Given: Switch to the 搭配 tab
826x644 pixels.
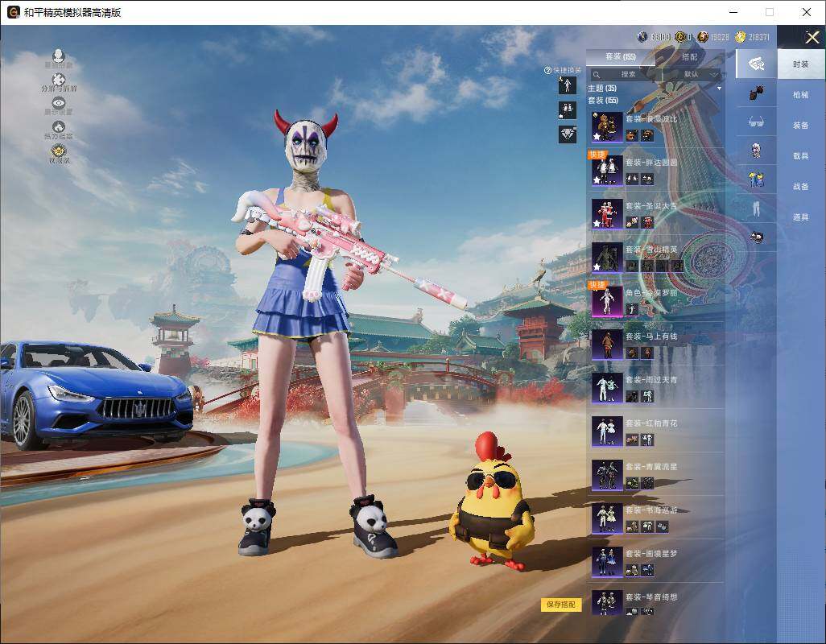Looking at the screenshot, I should [689, 56].
